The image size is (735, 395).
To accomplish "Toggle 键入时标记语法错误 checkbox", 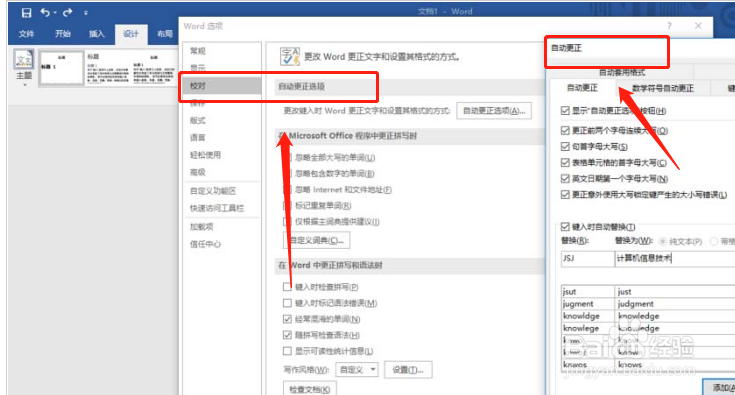I will [287, 303].
